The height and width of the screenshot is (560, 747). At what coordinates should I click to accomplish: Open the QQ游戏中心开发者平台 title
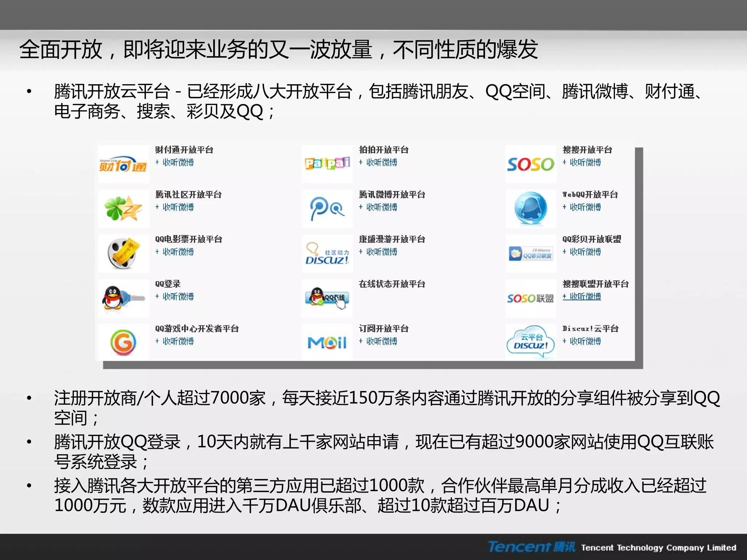pos(197,328)
